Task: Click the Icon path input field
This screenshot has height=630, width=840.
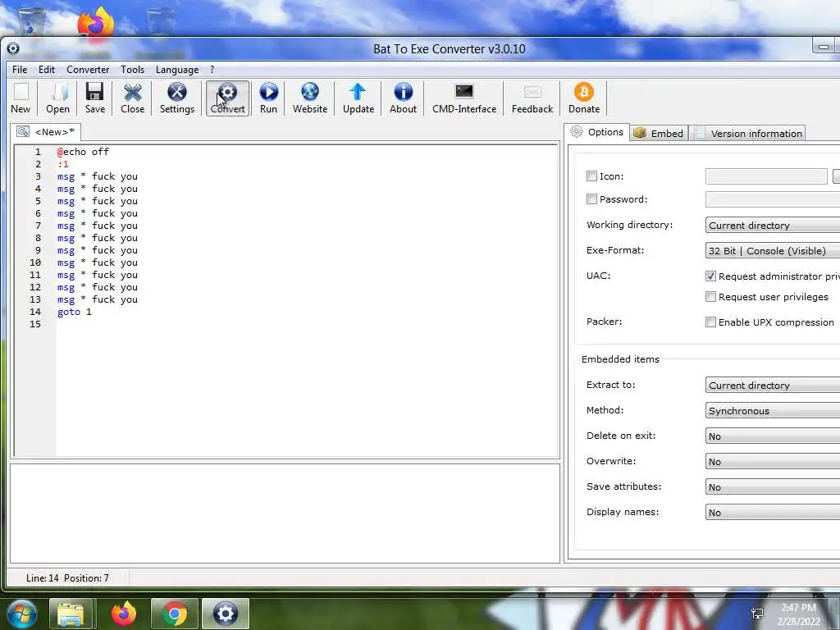Action: tap(766, 176)
